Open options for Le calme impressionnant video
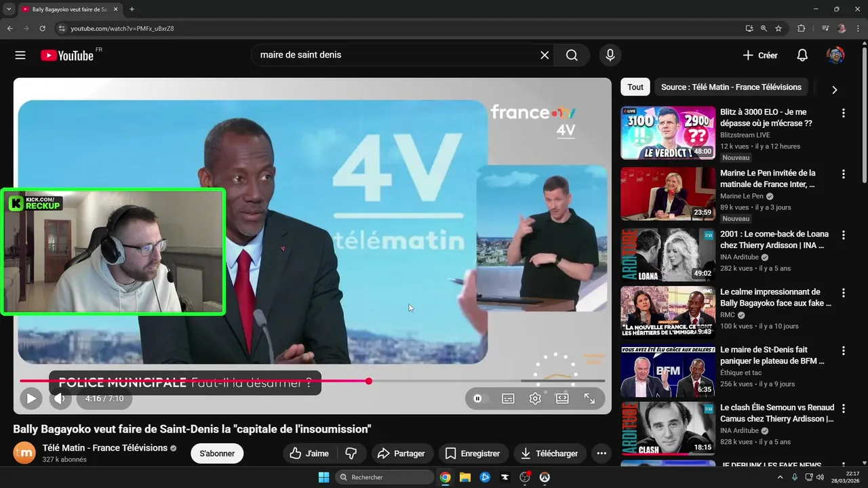 [844, 293]
